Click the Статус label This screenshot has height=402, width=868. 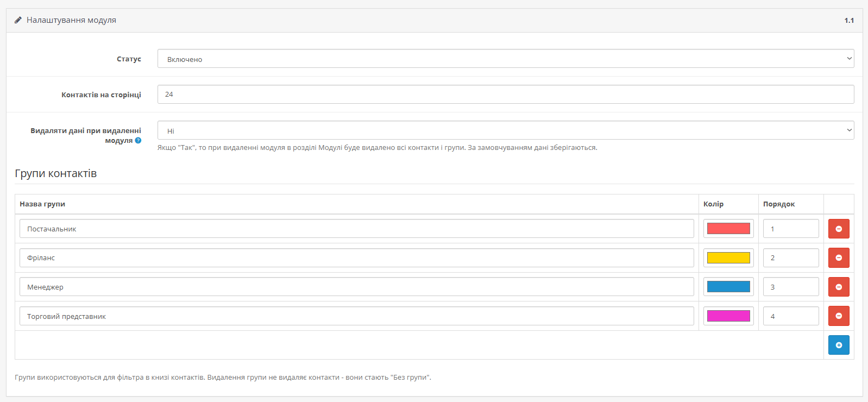[129, 59]
